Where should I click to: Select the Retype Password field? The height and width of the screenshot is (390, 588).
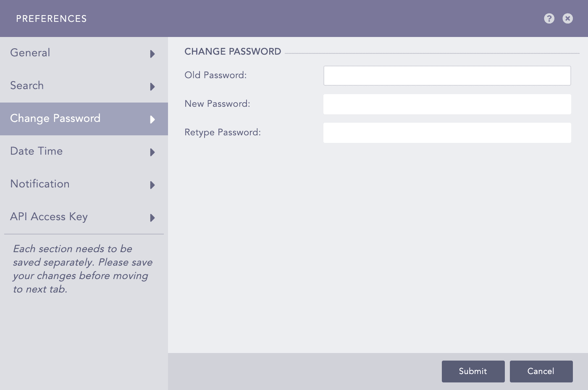(x=447, y=133)
